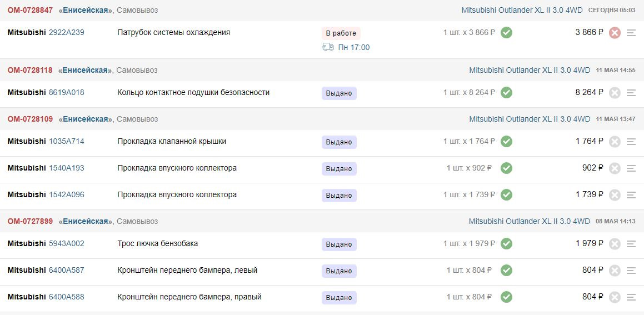
Task: Open row menu for part 6400A588
Action: [631, 297]
